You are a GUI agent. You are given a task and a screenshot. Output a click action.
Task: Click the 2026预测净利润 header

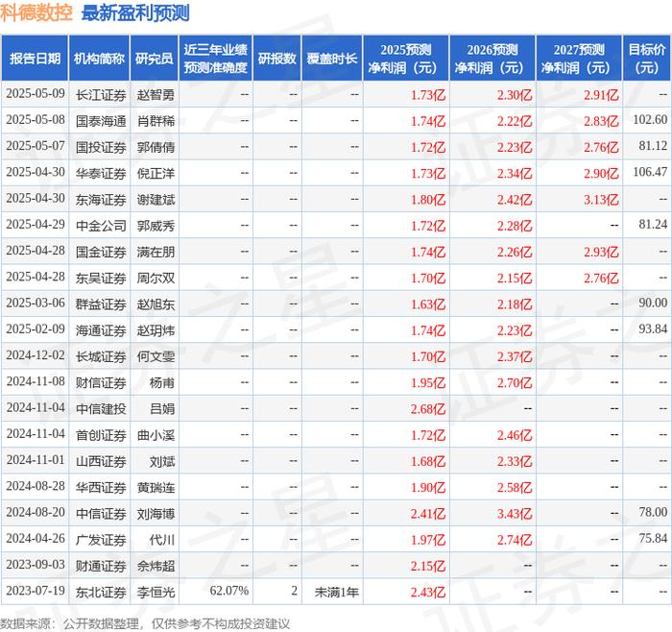492,59
